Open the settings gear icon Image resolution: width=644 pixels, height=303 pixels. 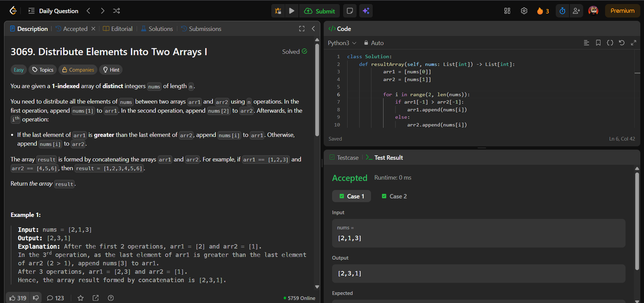(x=523, y=11)
